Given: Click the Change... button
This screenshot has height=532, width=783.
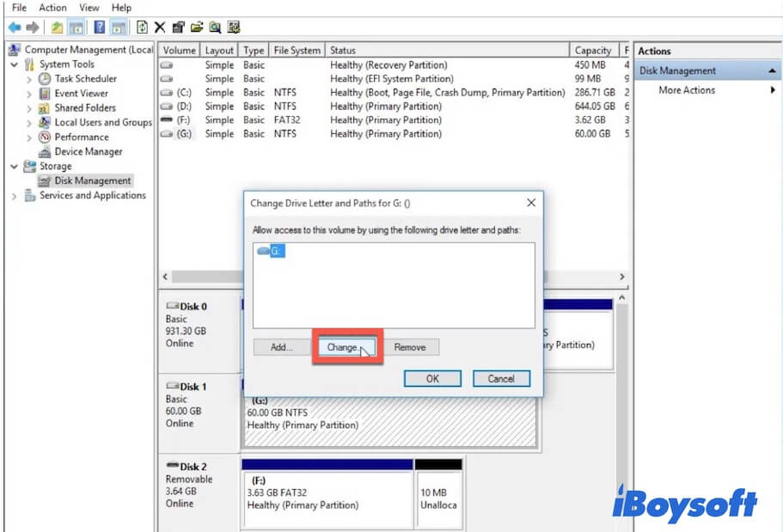Looking at the screenshot, I should coord(343,347).
